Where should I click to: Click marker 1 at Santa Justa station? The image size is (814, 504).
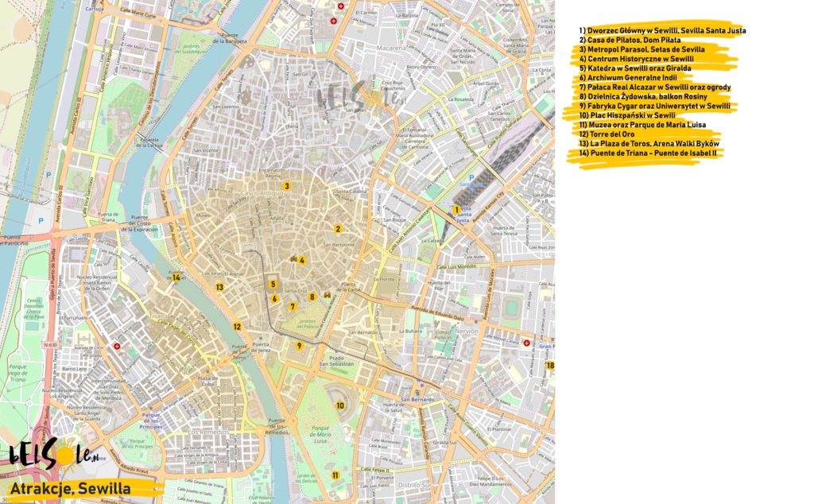[456, 210]
